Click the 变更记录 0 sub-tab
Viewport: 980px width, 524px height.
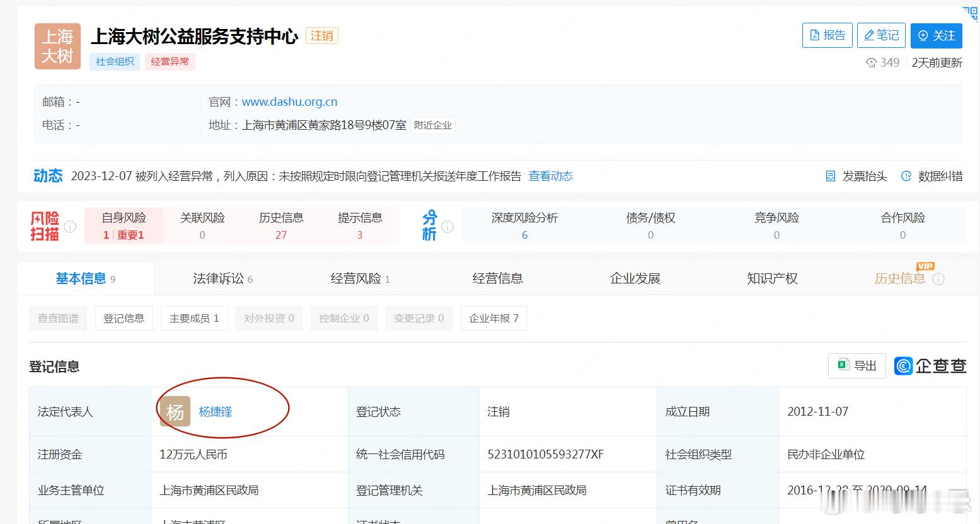419,318
